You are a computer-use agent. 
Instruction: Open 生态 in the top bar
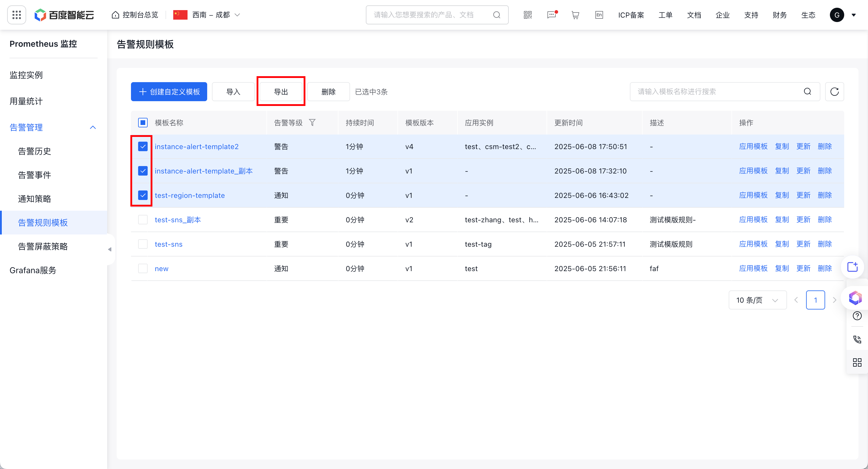[808, 15]
